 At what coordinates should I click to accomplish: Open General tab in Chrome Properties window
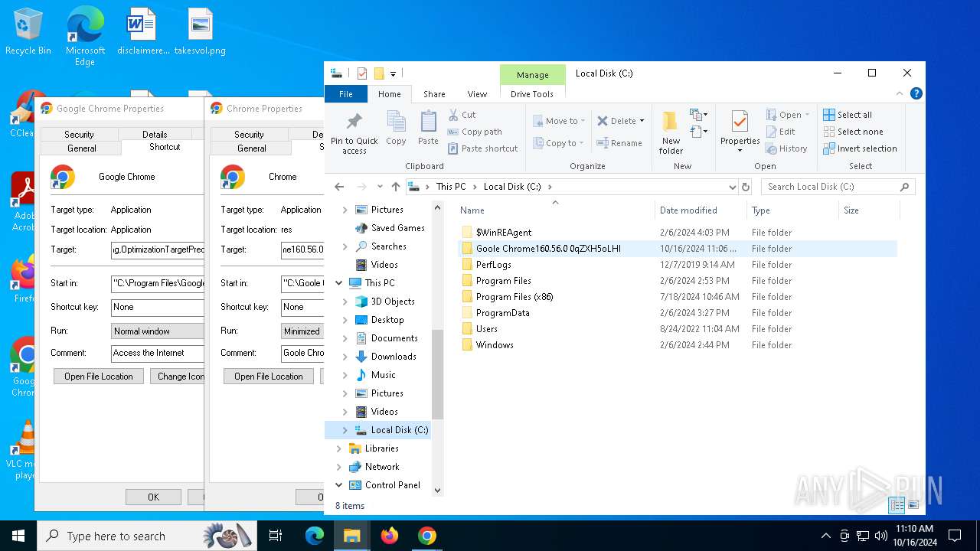tap(252, 148)
